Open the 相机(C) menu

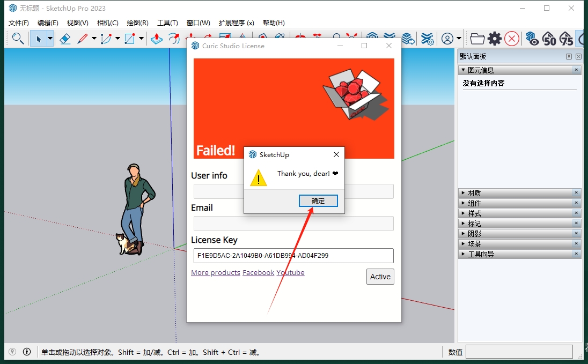pos(107,23)
